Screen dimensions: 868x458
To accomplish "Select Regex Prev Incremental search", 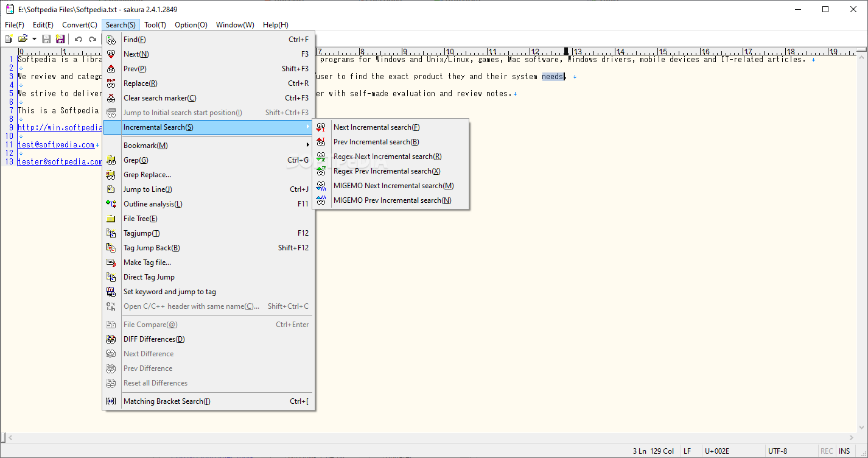I will [x=391, y=171].
